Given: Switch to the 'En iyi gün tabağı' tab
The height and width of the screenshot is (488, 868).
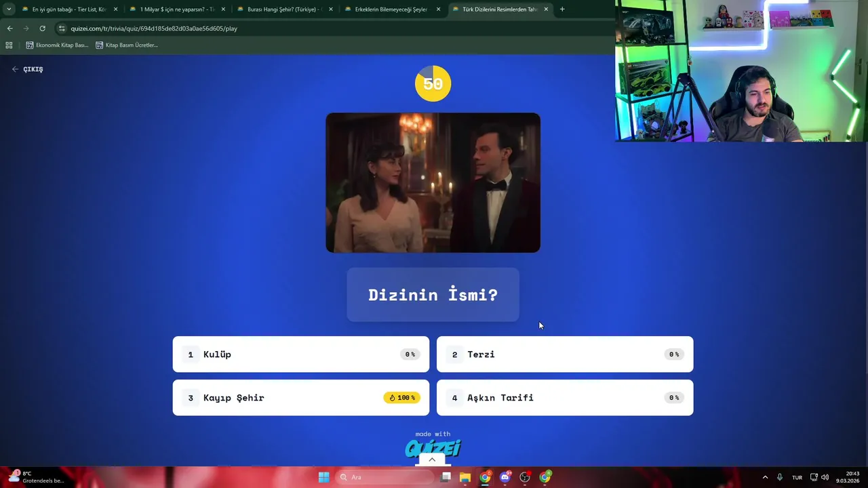Looking at the screenshot, I should (x=68, y=9).
